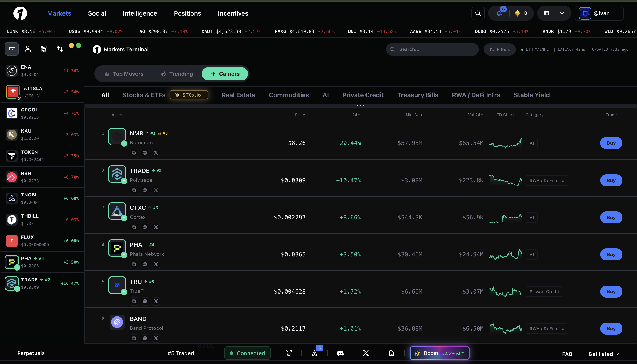Select the watchlist panel icon in sidebar
Image resolution: width=637 pixels, height=364 pixels.
12,49
